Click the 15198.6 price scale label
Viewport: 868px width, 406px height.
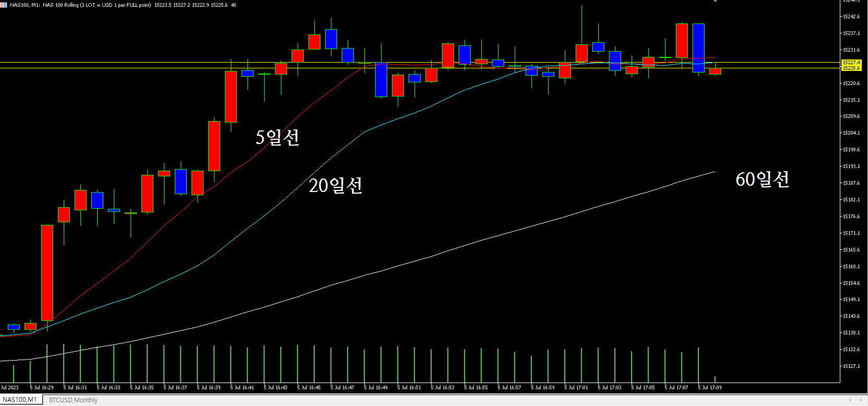(x=851, y=150)
